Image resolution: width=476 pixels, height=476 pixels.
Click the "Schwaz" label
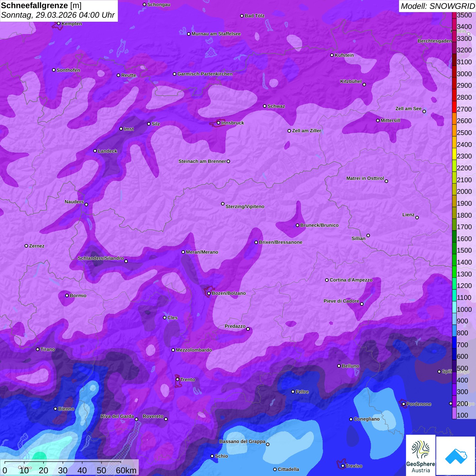pyautogui.click(x=276, y=106)
